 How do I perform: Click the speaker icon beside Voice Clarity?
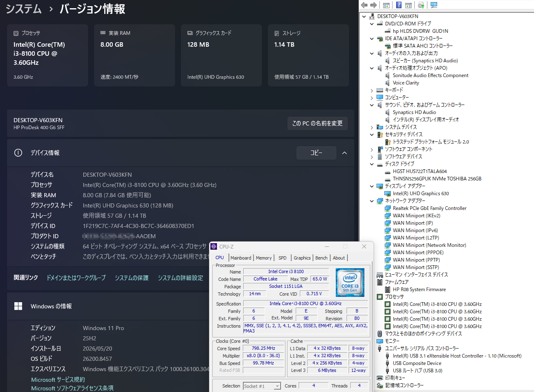tap(388, 83)
